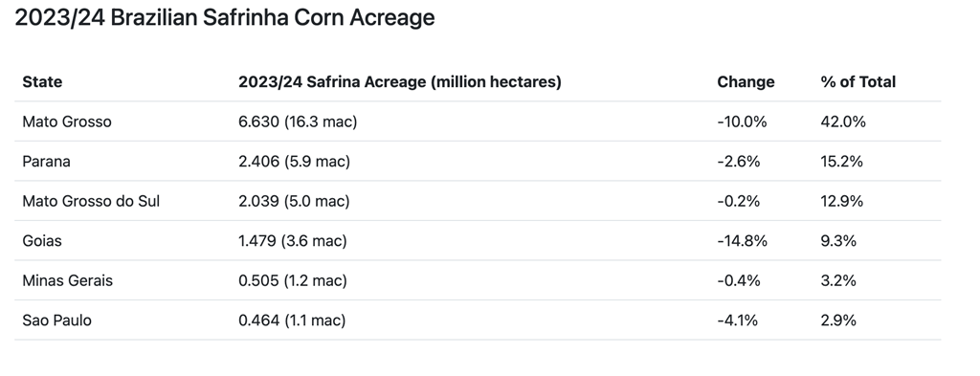Click the 2023/24 Safrina Acreage column header

click(400, 82)
